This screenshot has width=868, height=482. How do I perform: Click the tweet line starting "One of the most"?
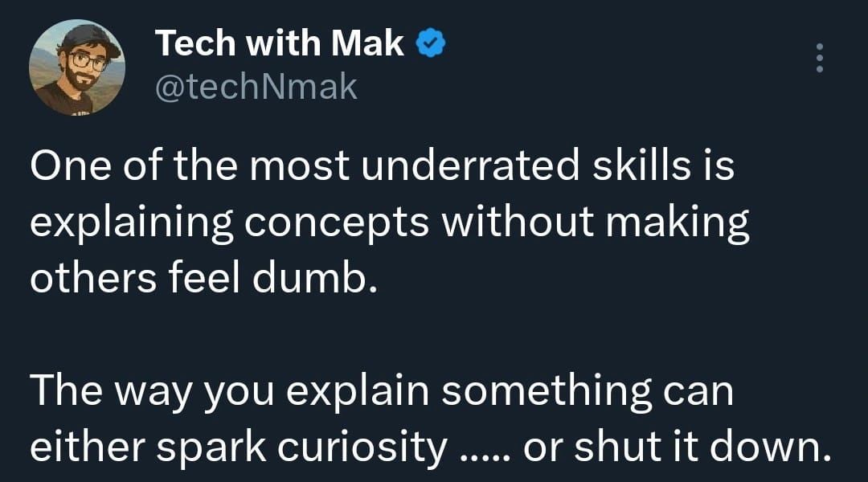click(x=382, y=167)
